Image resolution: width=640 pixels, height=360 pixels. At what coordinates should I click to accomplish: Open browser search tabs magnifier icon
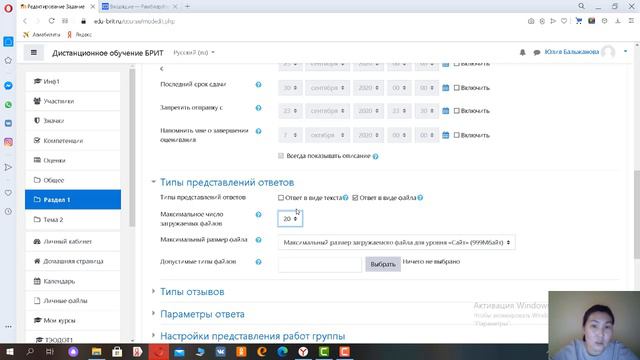(x=582, y=6)
